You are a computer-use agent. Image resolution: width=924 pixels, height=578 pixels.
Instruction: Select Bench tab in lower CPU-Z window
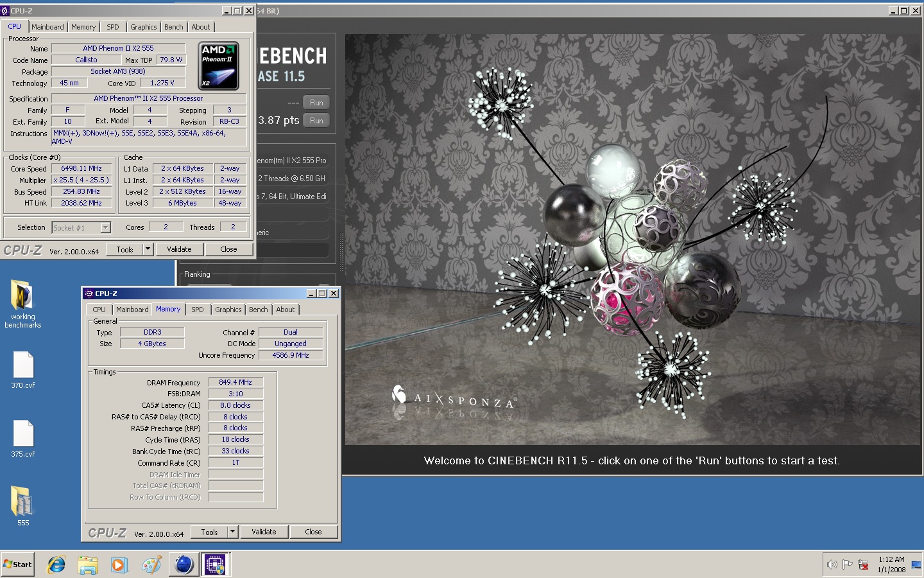258,310
